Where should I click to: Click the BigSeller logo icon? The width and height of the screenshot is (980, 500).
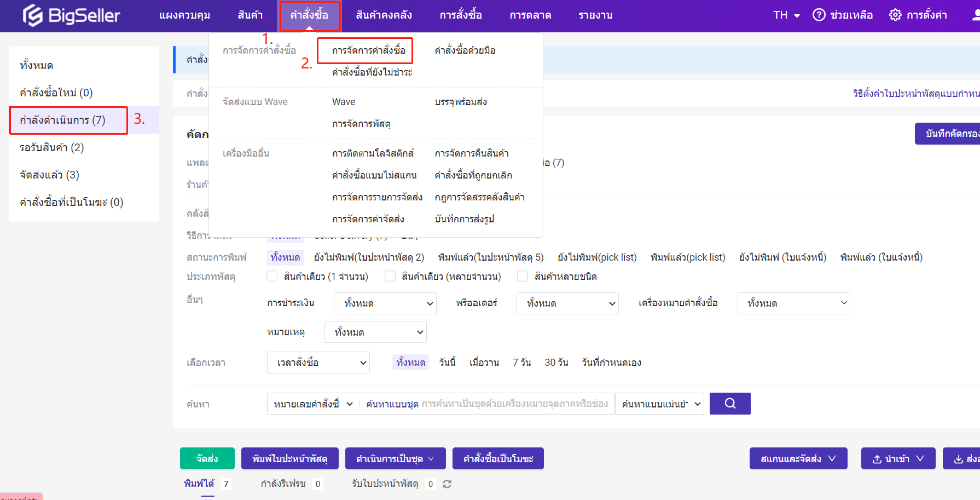click(33, 15)
